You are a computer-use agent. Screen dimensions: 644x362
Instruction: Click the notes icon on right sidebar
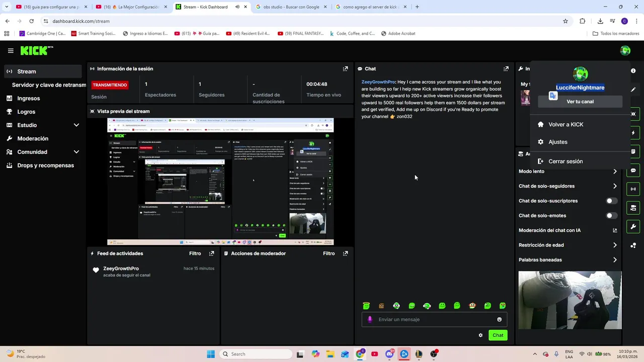tap(633, 151)
